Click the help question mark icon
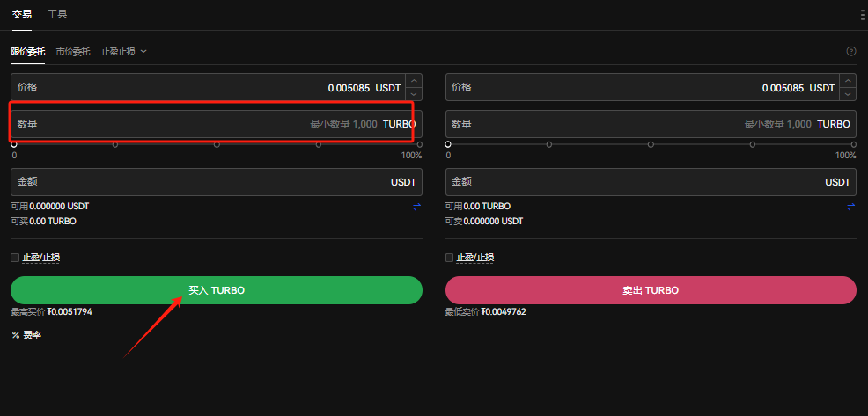868x416 pixels. (x=851, y=51)
